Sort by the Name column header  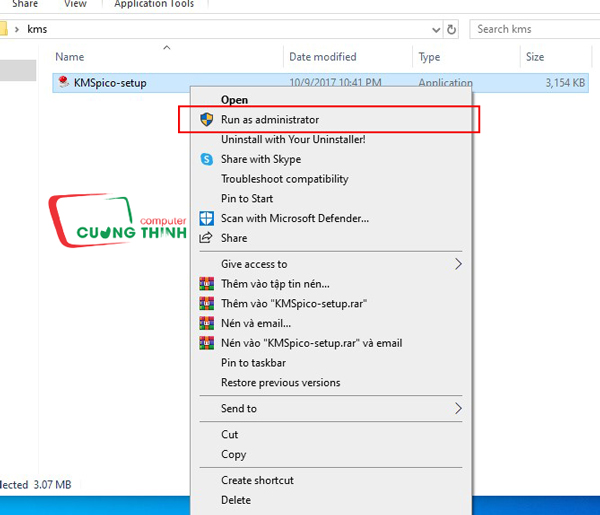tap(70, 57)
